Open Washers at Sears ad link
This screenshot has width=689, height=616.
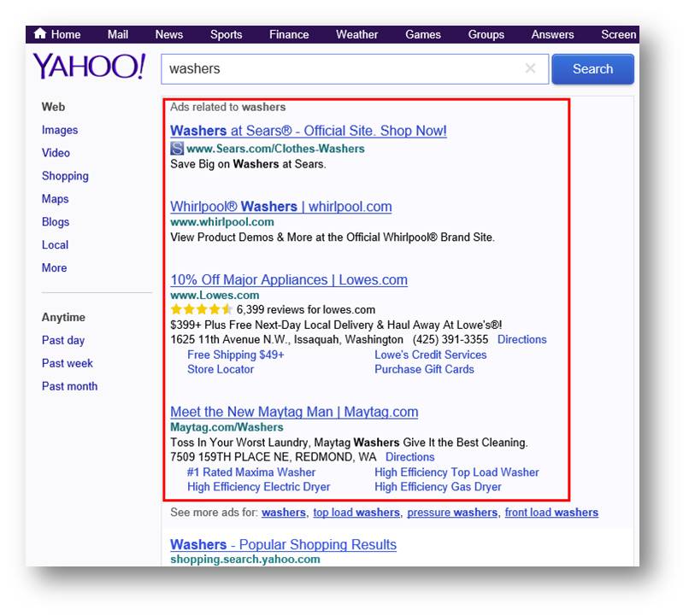(x=308, y=131)
